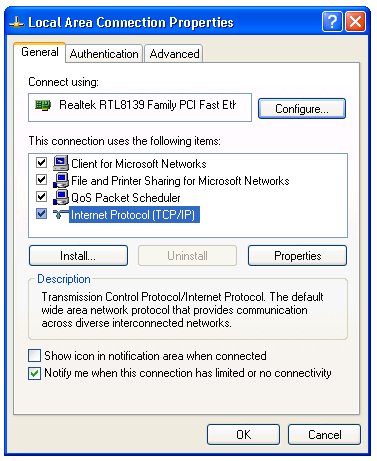377x461 pixels.
Task: Click the File and Printer Sharing icon
Action: tap(61, 180)
